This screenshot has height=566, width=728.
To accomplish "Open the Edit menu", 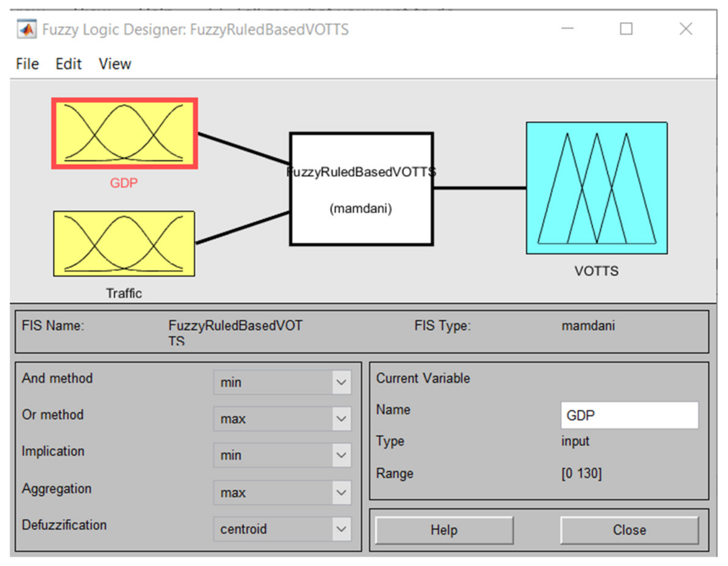I will (68, 64).
